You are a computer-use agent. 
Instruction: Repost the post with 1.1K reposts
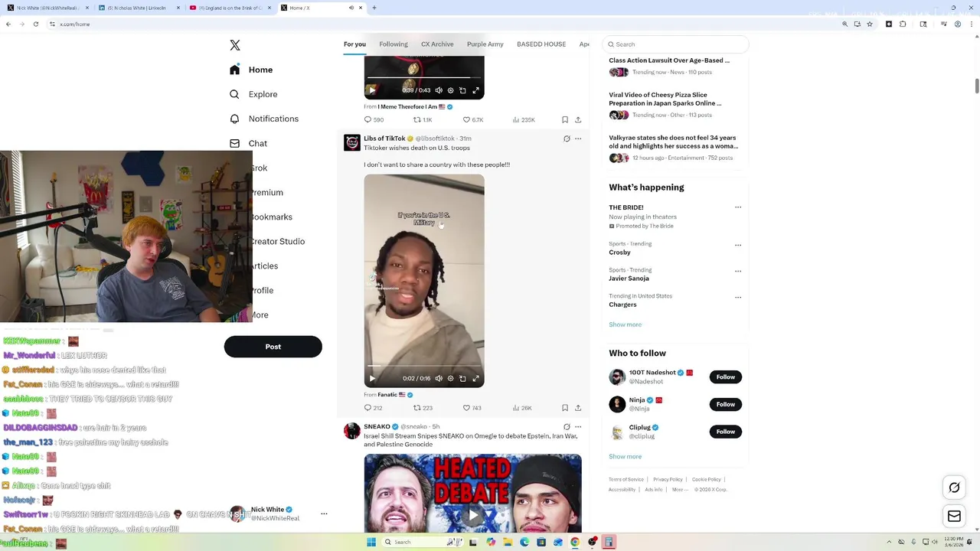(x=423, y=119)
